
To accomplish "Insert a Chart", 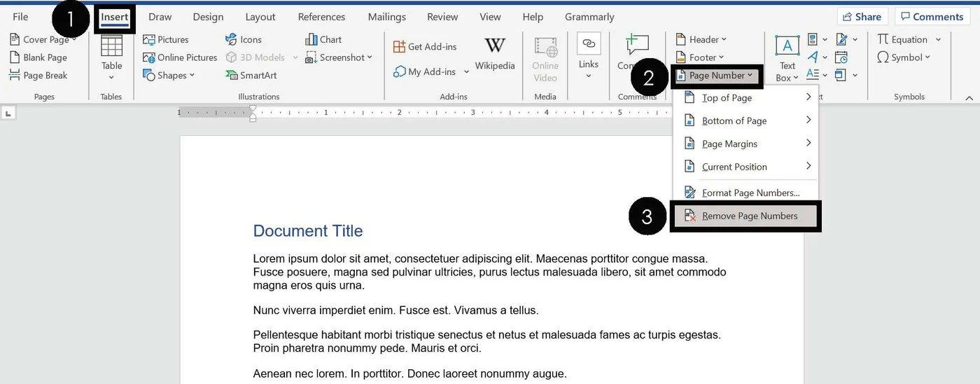I will (323, 39).
